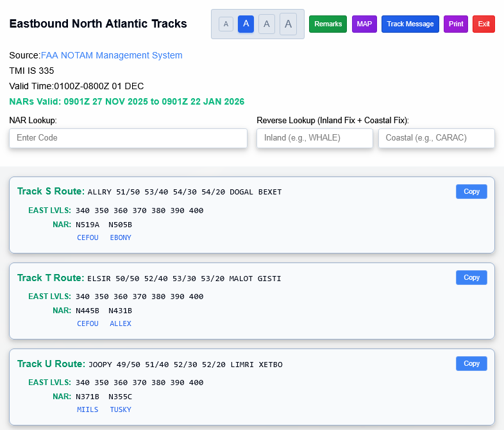Click Track U route string starting JOOPY
The width and height of the screenshot is (504, 430).
pyautogui.click(x=185, y=365)
